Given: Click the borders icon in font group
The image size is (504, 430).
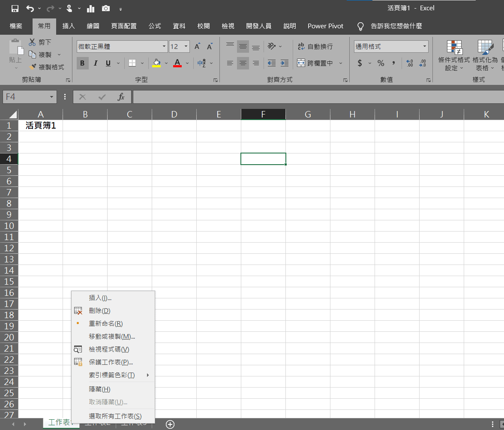Looking at the screenshot, I should tap(132, 63).
